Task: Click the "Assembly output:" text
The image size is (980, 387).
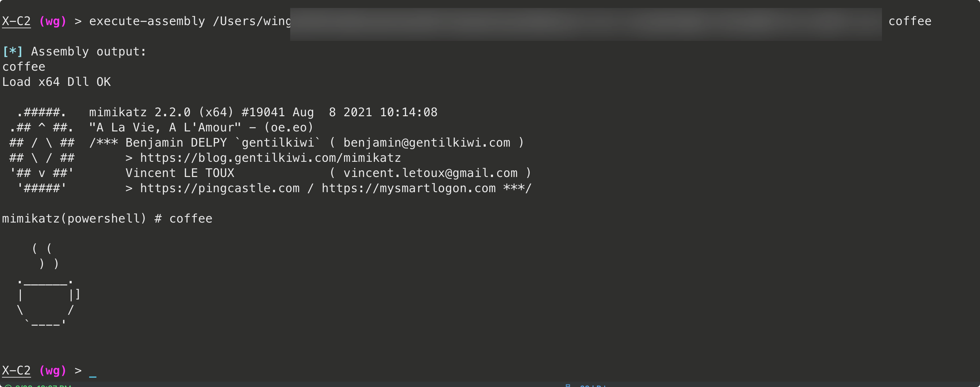Action: point(88,52)
